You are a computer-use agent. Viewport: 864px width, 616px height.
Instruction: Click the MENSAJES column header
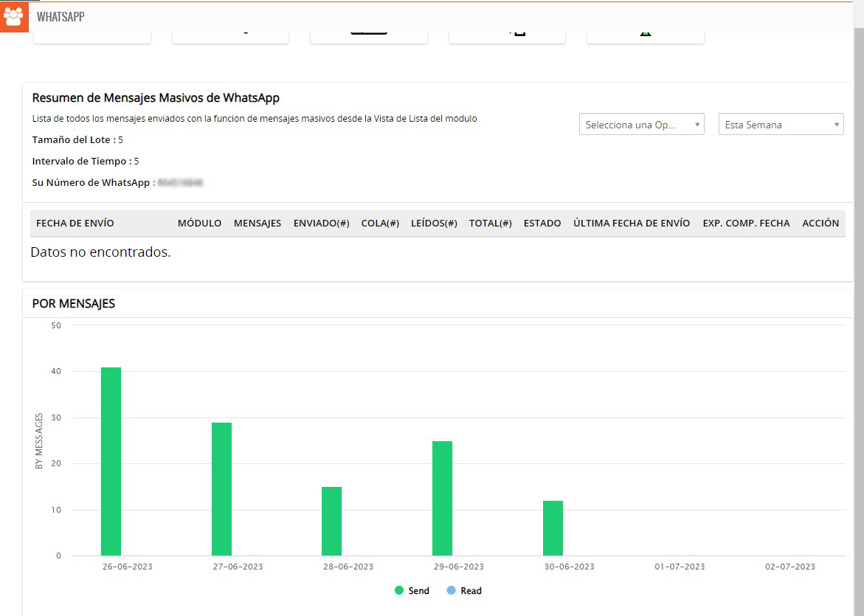(258, 223)
